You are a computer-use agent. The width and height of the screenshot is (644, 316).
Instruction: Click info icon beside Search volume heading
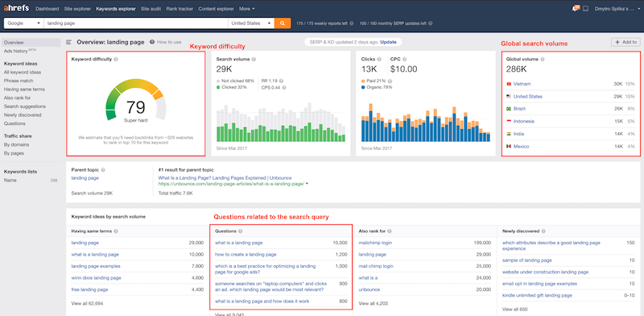pyautogui.click(x=254, y=60)
